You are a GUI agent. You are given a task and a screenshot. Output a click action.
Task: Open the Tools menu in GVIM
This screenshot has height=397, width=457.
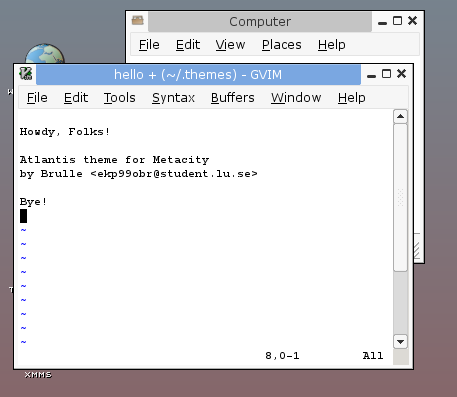point(120,98)
